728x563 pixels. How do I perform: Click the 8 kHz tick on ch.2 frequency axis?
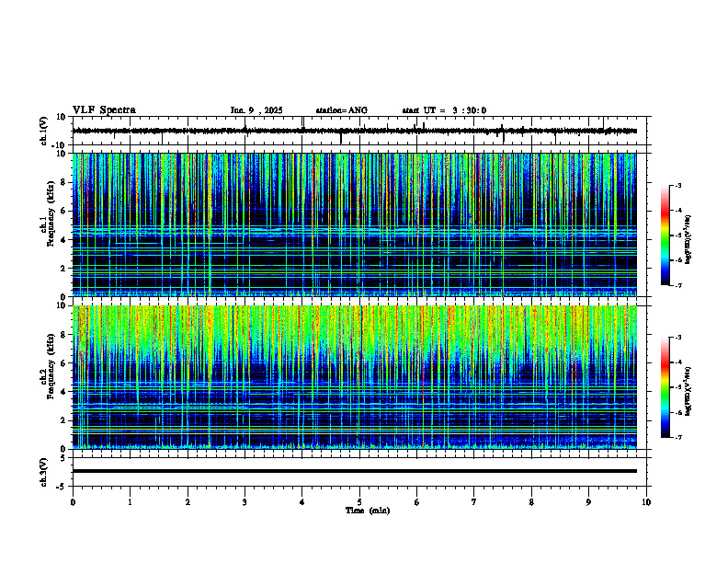click(64, 335)
